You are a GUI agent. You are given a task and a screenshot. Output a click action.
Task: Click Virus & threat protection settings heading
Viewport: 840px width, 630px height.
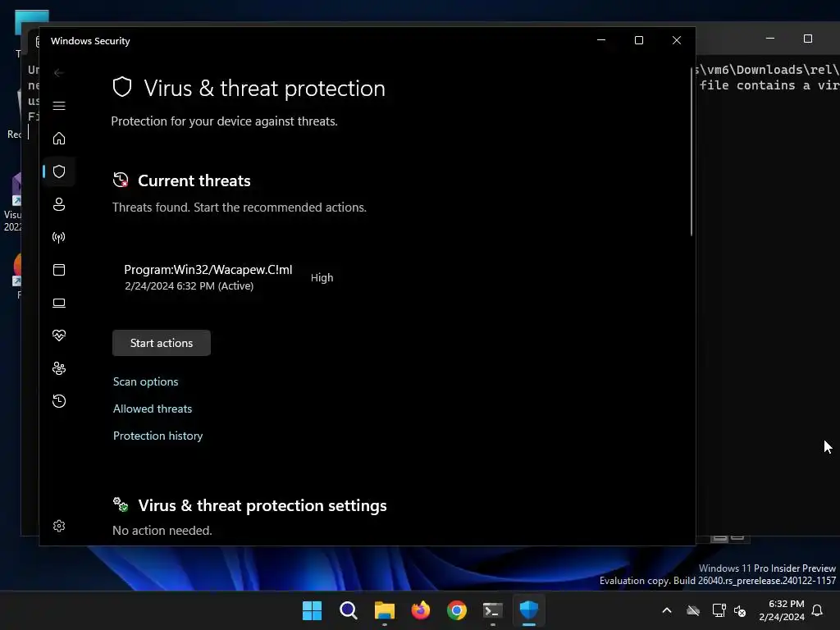click(262, 505)
